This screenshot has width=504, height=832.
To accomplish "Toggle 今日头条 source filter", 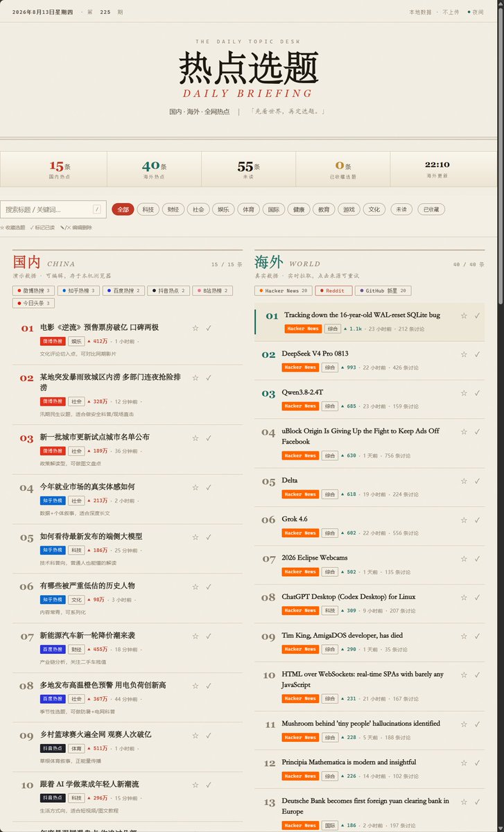I will click(x=34, y=303).
